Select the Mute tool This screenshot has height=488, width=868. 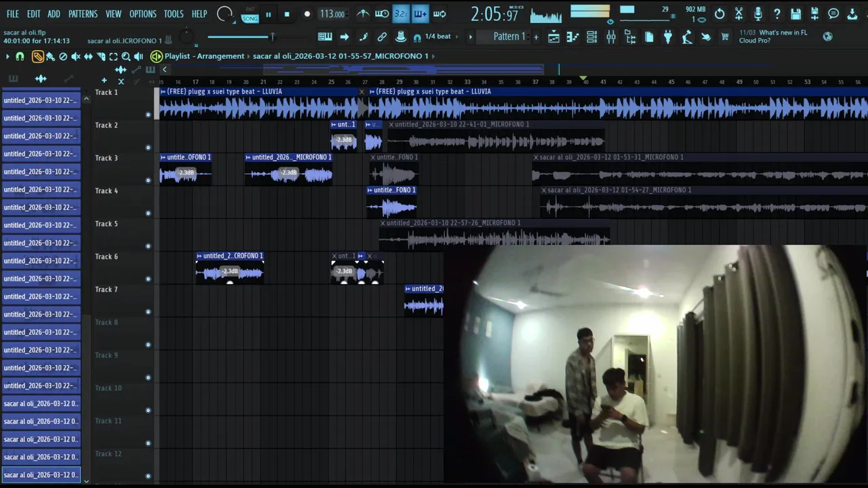click(x=76, y=56)
